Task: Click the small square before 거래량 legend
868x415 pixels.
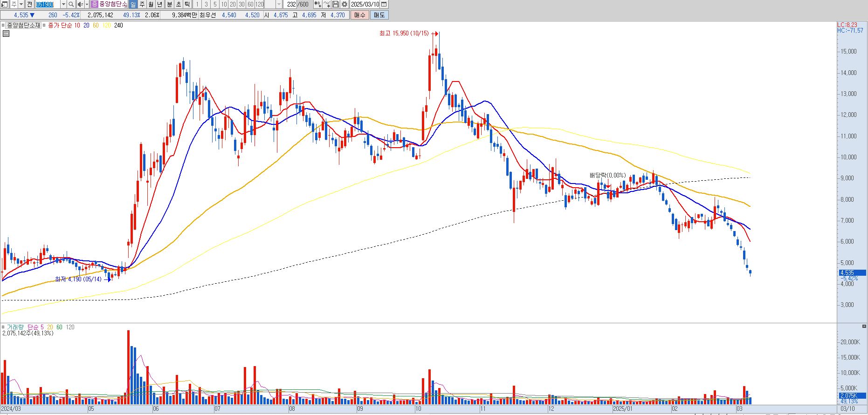Action: click(3, 327)
